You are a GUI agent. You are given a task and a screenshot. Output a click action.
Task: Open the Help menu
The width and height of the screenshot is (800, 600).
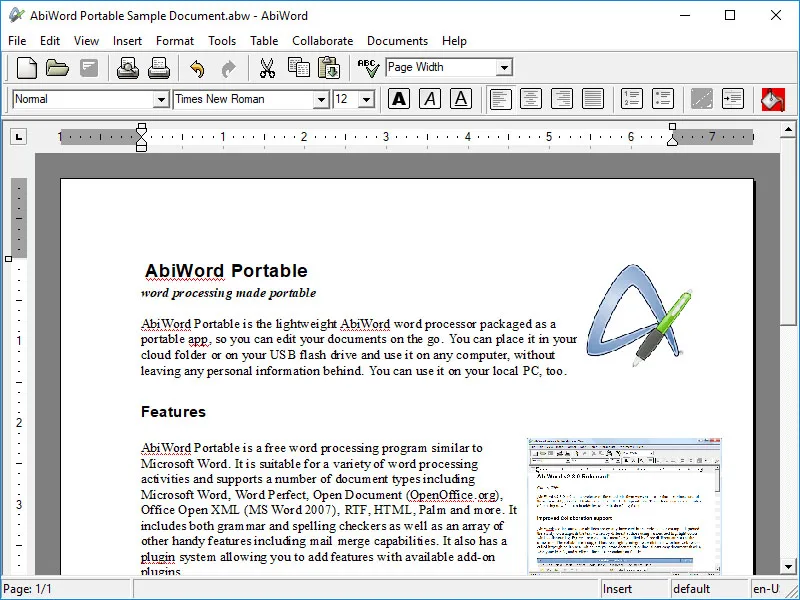(454, 41)
